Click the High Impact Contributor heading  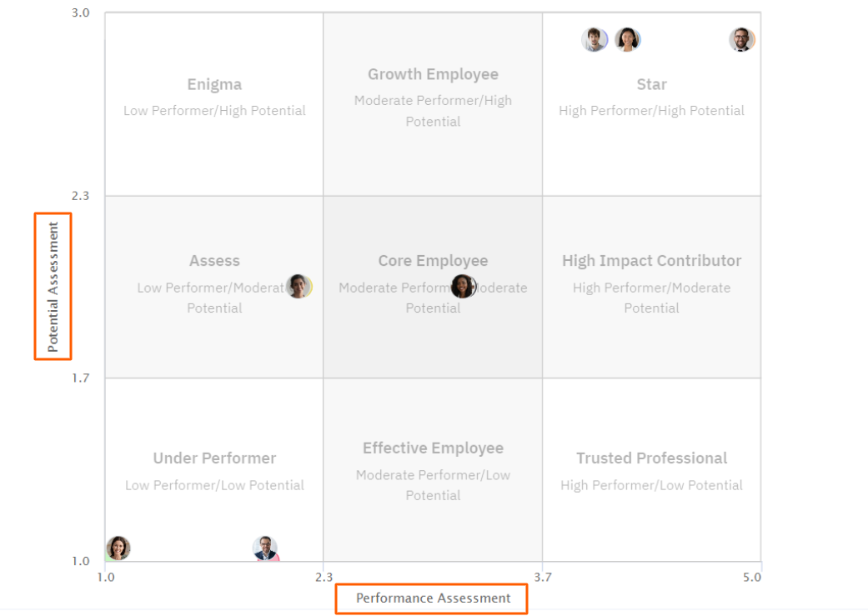coord(651,261)
